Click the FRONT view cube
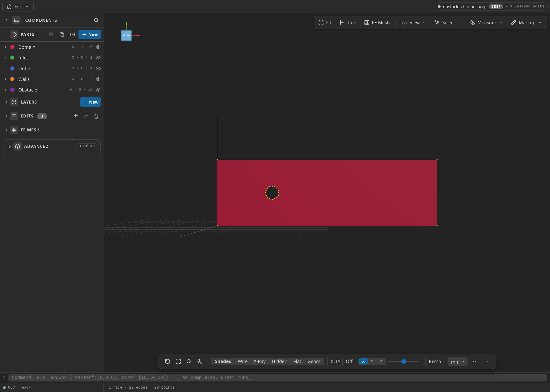This screenshot has height=392, width=550. (x=126, y=36)
